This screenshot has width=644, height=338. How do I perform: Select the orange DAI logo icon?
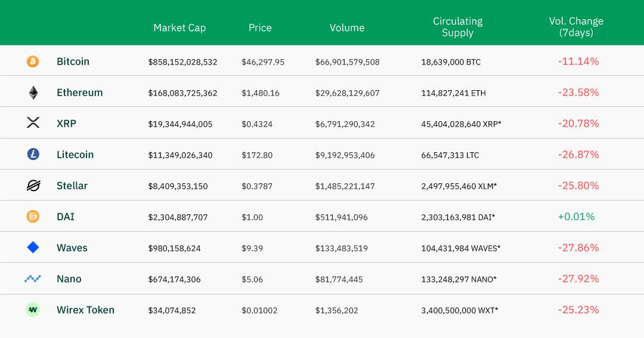click(x=33, y=216)
